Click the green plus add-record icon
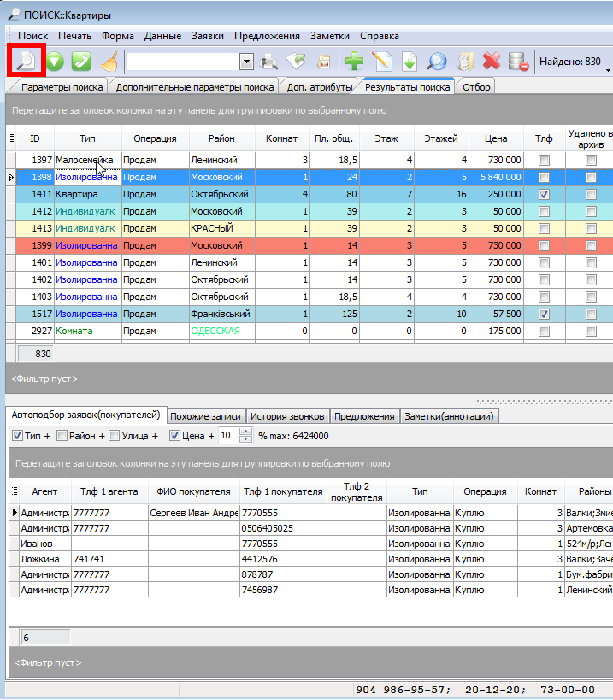This screenshot has height=700, width=613. click(354, 61)
